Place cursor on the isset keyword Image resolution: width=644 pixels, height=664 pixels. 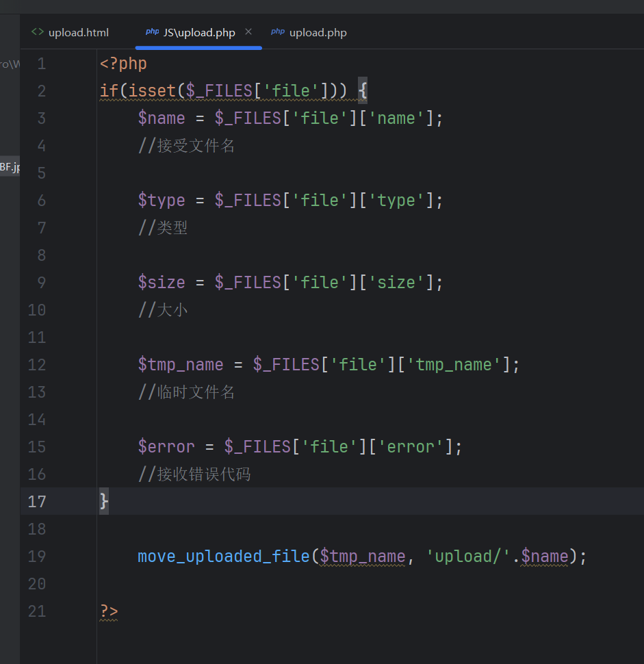pos(152,91)
